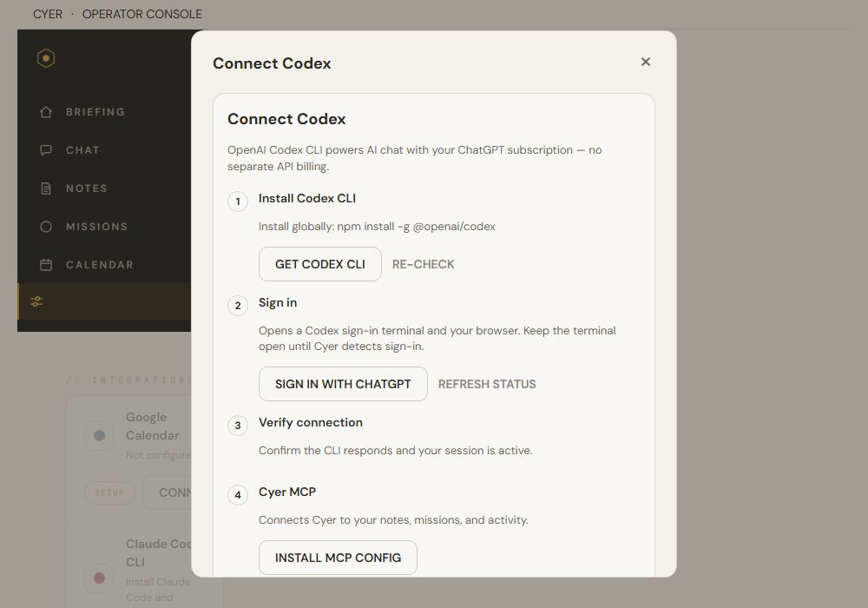Click the 'Install Codex CLI' step heading

click(x=307, y=198)
